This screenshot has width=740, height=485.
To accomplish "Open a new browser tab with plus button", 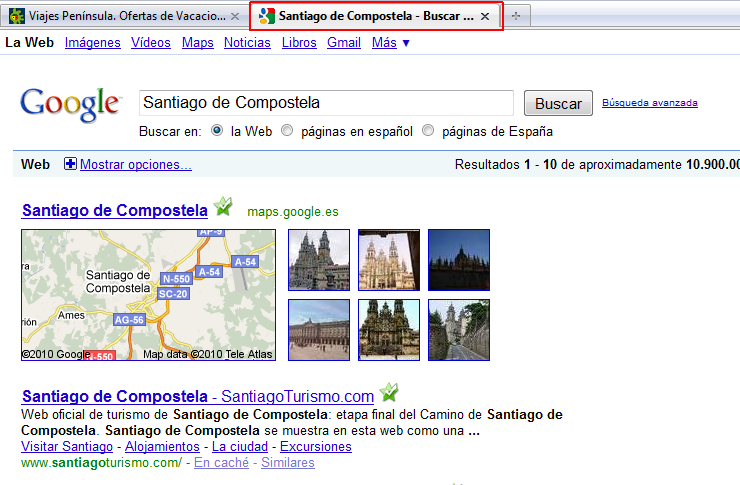I will click(516, 16).
